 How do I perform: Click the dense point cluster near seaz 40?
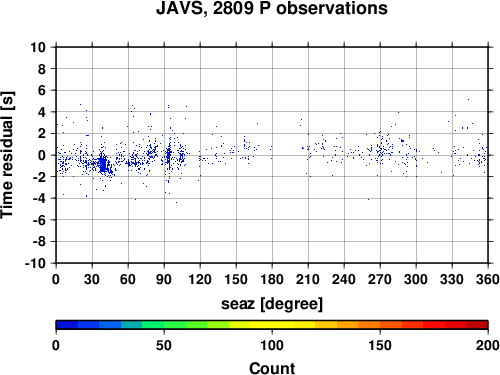(x=104, y=164)
